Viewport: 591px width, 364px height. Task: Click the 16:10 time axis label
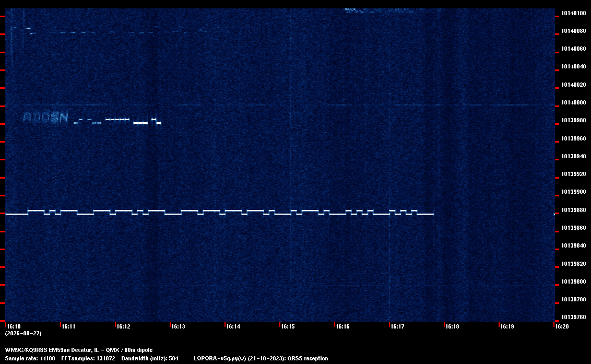coord(14,326)
